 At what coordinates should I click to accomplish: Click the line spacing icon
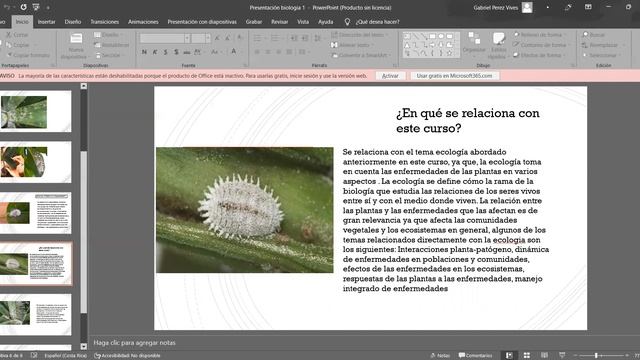(x=317, y=38)
